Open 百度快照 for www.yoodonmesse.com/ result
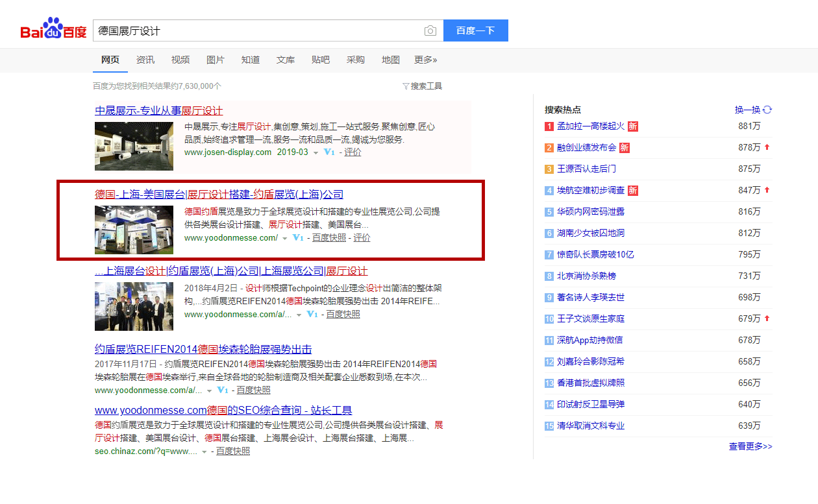Viewport: 818px width, 504px height. (329, 238)
